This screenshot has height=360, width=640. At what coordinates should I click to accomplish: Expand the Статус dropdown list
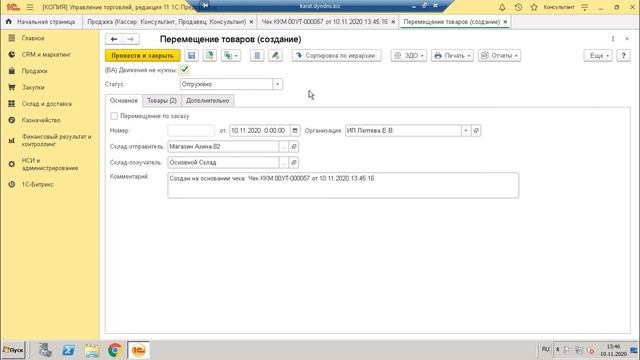tap(278, 84)
